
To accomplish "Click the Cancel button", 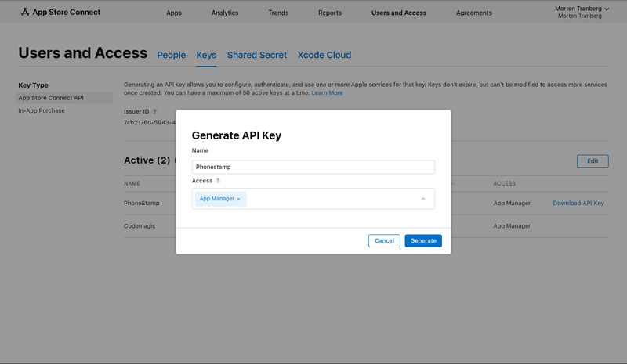I will click(384, 240).
